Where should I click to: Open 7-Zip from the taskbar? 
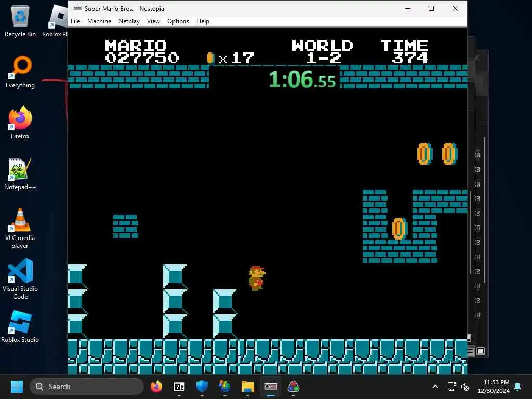click(x=179, y=387)
